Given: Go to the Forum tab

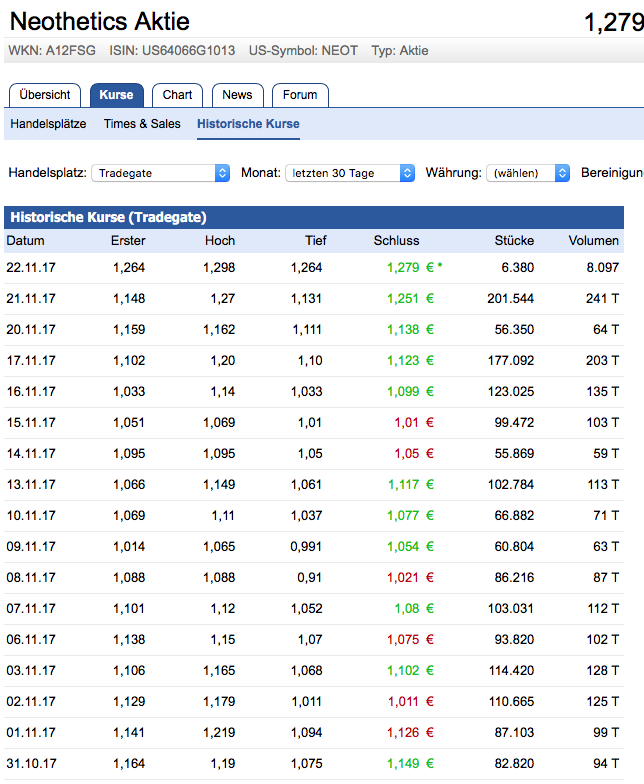Looking at the screenshot, I should (x=300, y=95).
